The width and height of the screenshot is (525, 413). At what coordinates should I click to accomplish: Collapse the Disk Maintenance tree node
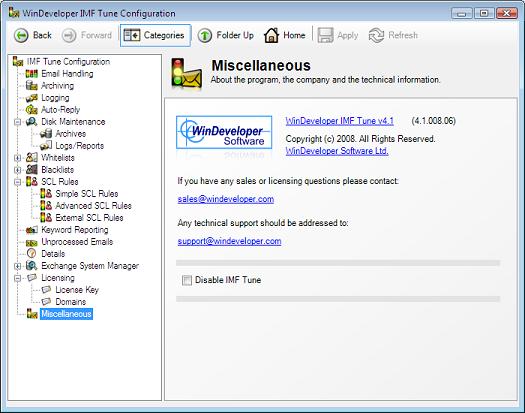(18, 122)
